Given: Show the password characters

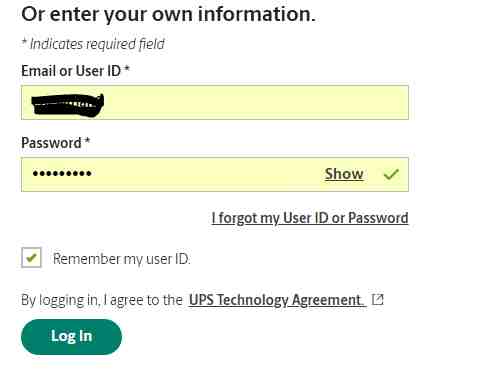Looking at the screenshot, I should tap(344, 174).
